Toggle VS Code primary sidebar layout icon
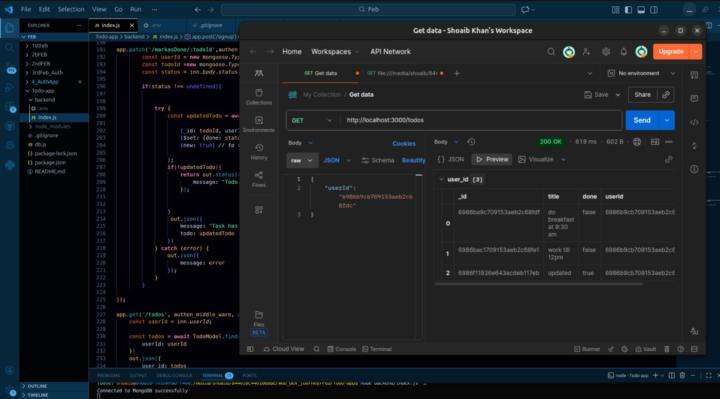Viewport: 720px width, 399px height. [628, 10]
